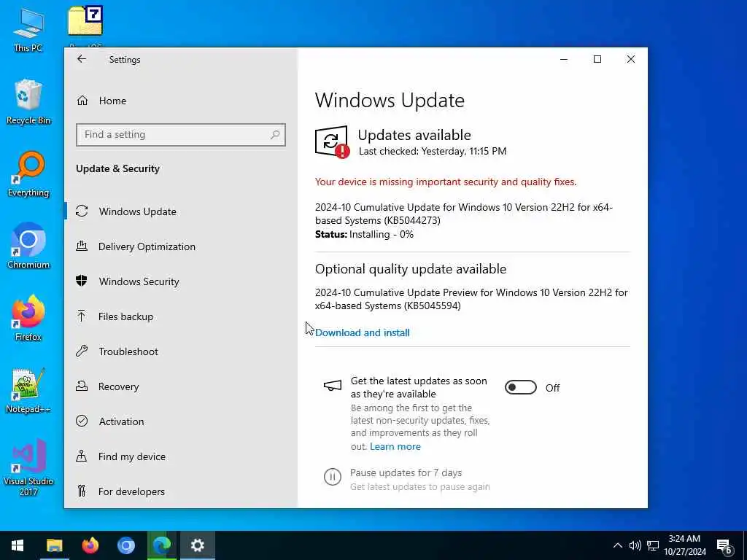Image resolution: width=747 pixels, height=560 pixels.
Task: Open the Recycle Bin desktop icon
Action: click(x=28, y=102)
